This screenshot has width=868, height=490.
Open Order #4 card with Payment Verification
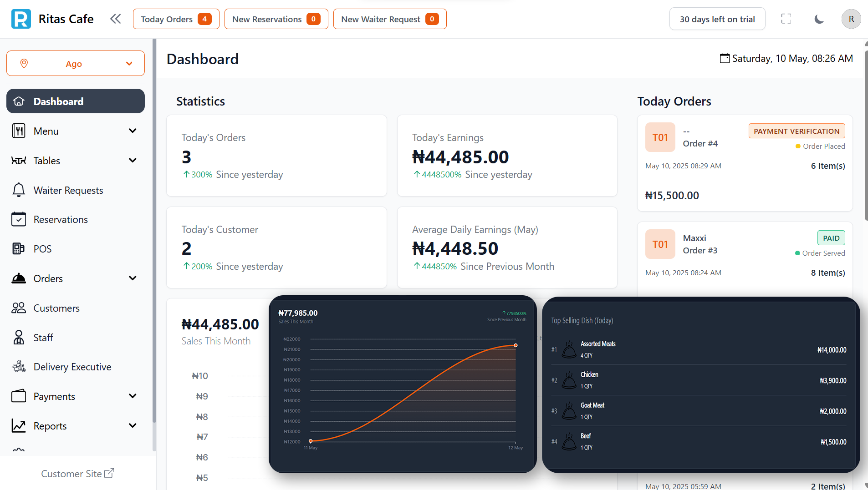(745, 163)
